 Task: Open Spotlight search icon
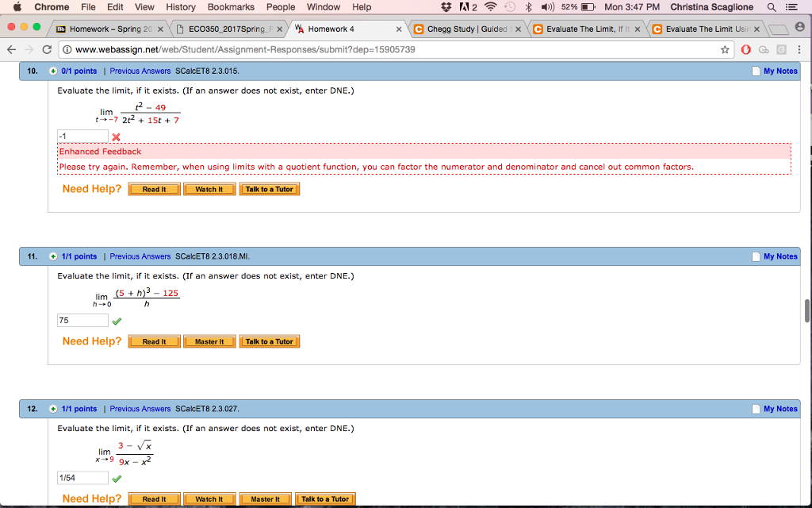[x=771, y=6]
